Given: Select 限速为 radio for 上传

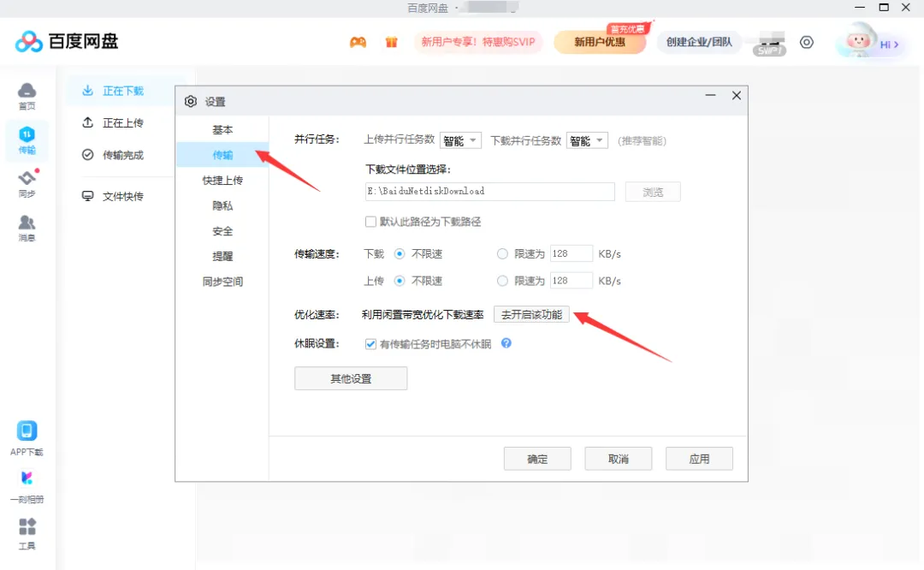Looking at the screenshot, I should coord(502,281).
